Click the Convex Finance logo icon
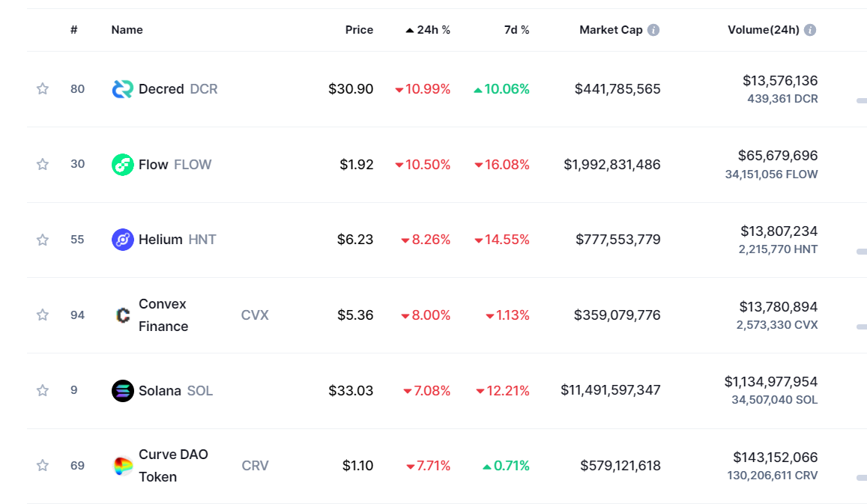This screenshot has height=504, width=867. point(122,315)
